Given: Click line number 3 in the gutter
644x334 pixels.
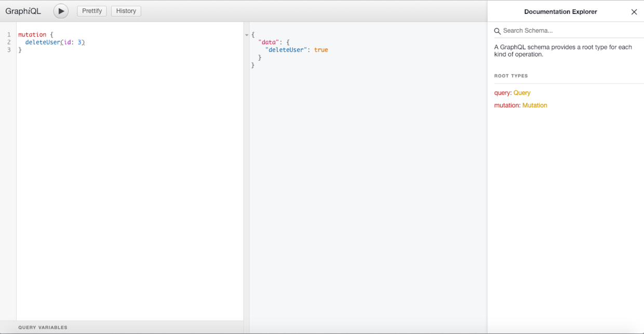Looking at the screenshot, I should point(9,50).
